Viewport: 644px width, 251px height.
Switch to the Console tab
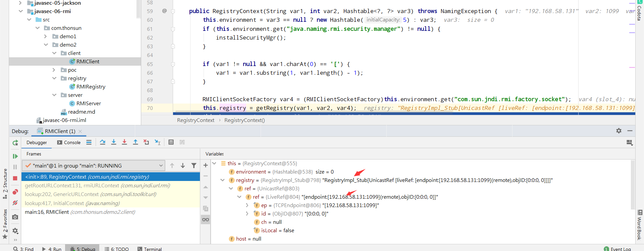tap(69, 142)
